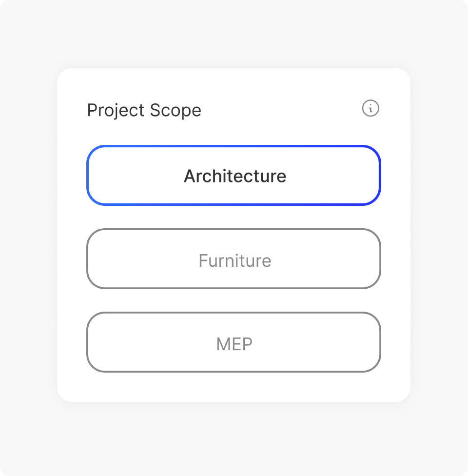The image size is (468, 476).
Task: Click the MEP pill at the bottom
Action: (234, 342)
